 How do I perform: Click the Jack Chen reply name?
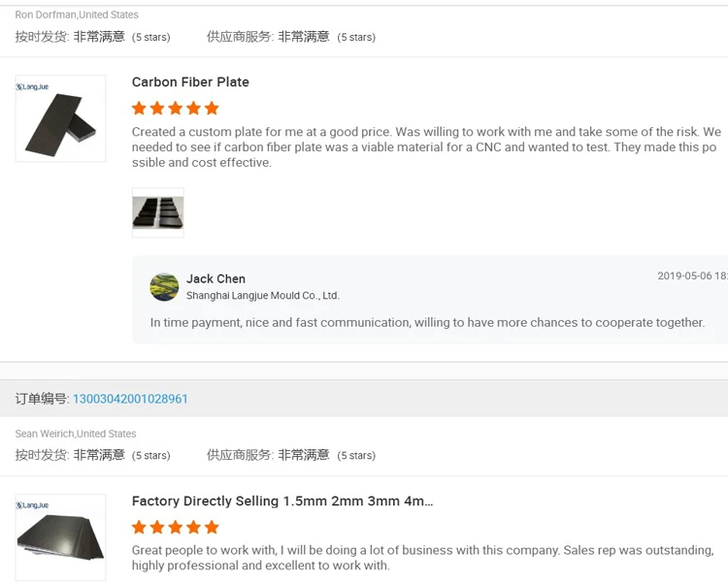click(215, 279)
